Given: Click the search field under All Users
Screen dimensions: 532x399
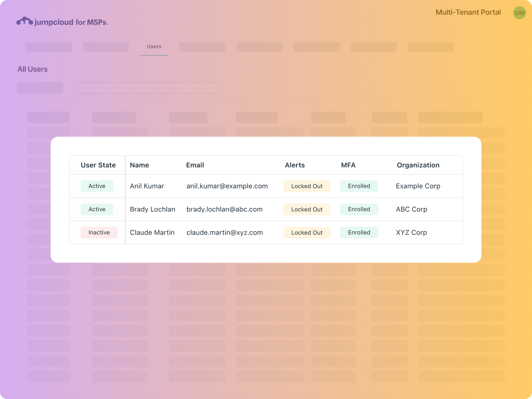Looking at the screenshot, I should (147, 88).
